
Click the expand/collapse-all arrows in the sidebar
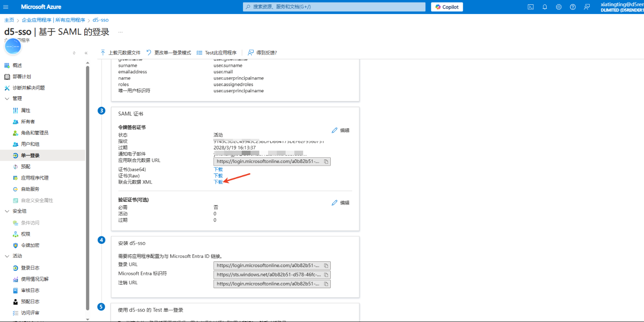click(x=74, y=53)
